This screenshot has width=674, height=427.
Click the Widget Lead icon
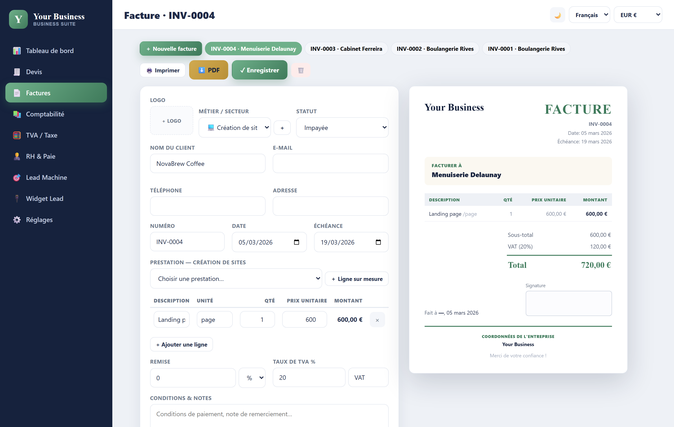[17, 199]
